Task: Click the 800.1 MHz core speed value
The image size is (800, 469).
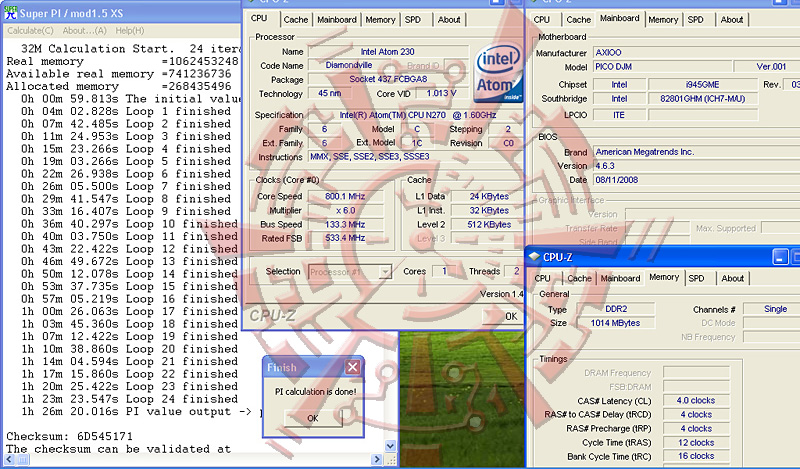Action: tap(345, 196)
